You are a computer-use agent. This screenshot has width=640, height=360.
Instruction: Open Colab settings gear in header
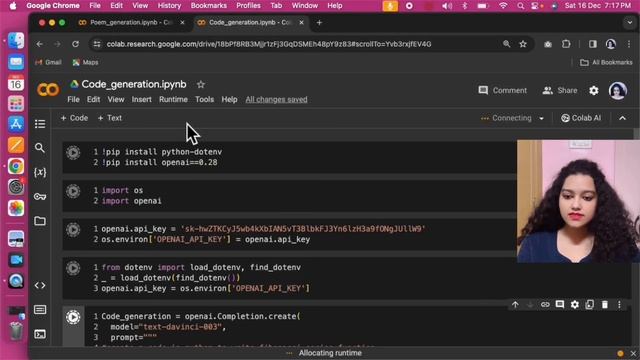[593, 90]
